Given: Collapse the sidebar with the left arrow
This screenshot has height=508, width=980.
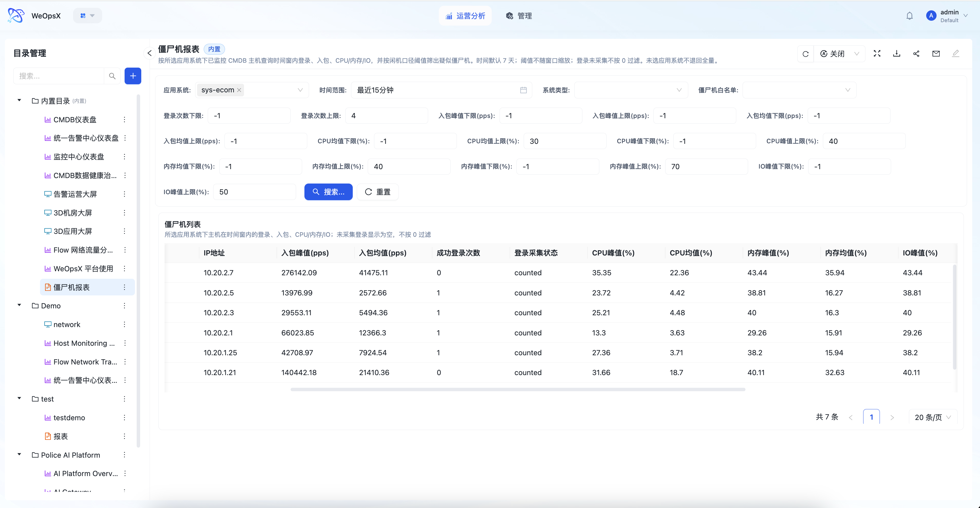Looking at the screenshot, I should (150, 53).
